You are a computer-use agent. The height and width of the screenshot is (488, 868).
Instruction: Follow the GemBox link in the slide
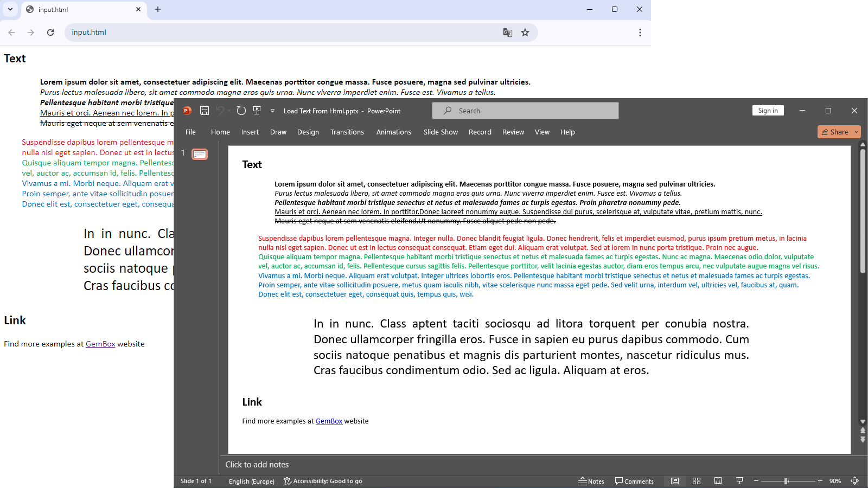point(329,421)
